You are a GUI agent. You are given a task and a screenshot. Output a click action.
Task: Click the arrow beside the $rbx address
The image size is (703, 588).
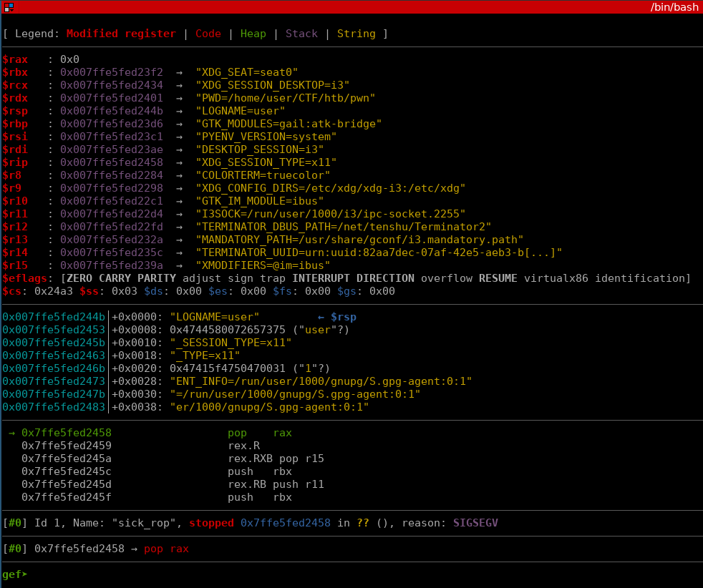point(179,72)
